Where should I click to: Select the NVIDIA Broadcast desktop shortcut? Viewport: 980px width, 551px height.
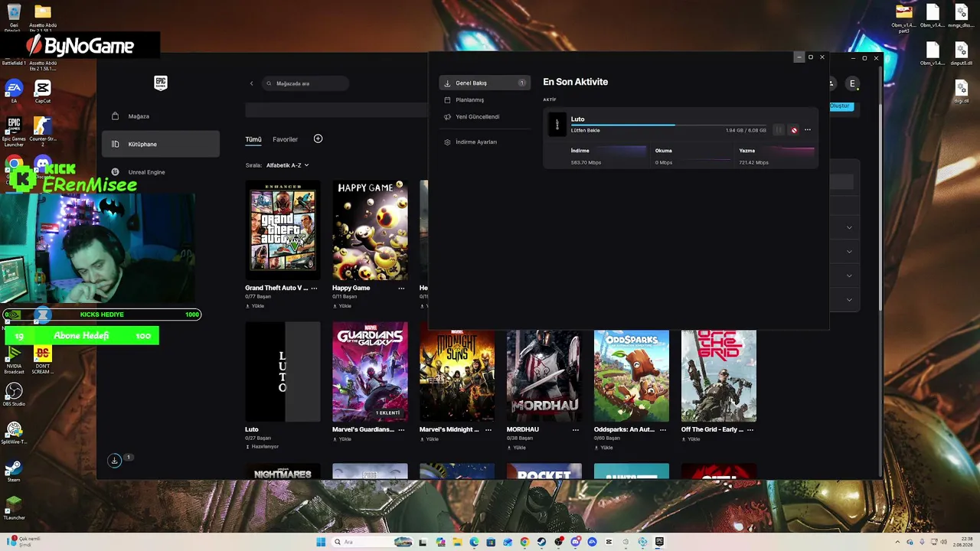(13, 360)
